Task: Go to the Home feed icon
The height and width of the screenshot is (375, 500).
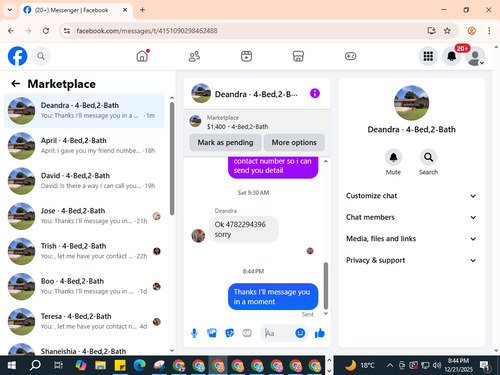Action: pyautogui.click(x=142, y=56)
